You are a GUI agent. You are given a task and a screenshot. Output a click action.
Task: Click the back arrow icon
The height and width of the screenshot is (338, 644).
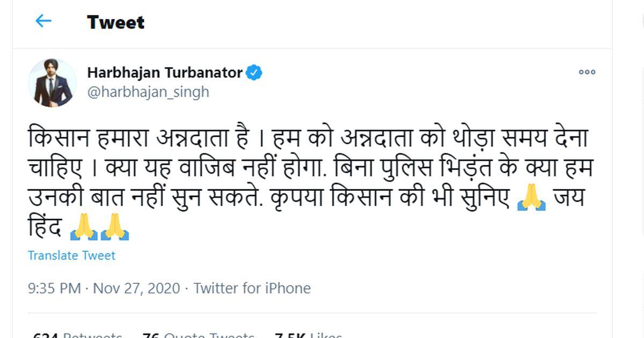[43, 21]
